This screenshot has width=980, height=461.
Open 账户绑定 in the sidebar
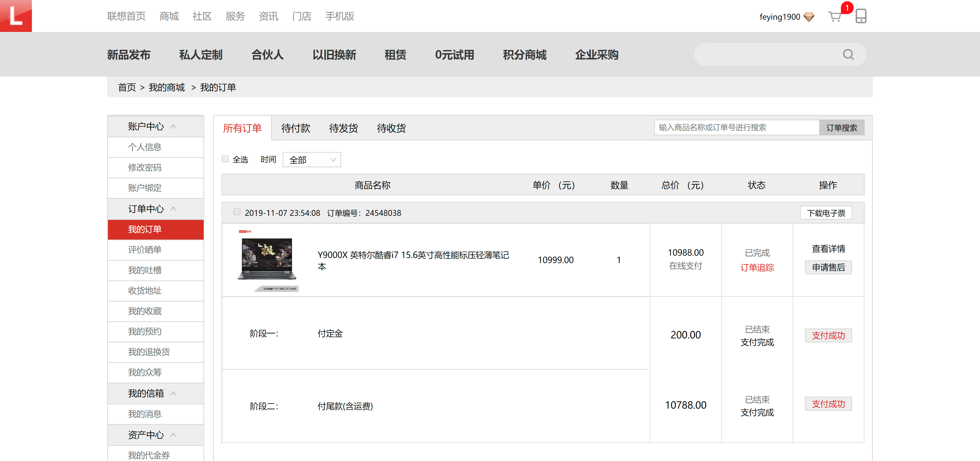[x=156, y=188]
